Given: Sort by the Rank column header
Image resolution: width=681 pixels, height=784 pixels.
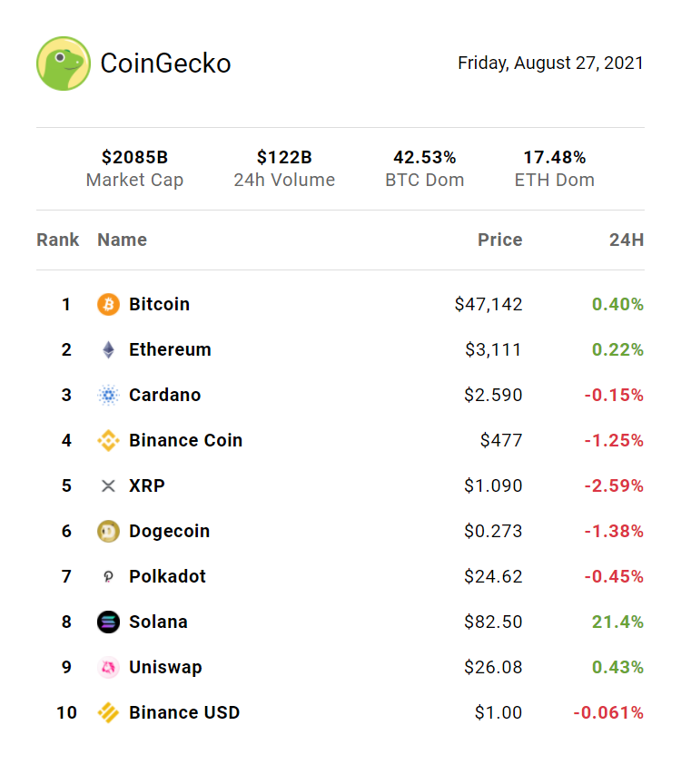Looking at the screenshot, I should click(x=58, y=240).
